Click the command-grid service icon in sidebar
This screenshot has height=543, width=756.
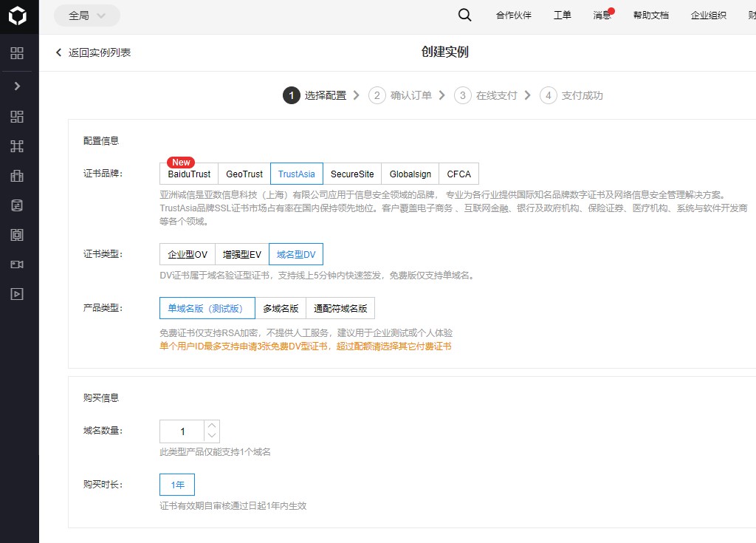[18, 146]
